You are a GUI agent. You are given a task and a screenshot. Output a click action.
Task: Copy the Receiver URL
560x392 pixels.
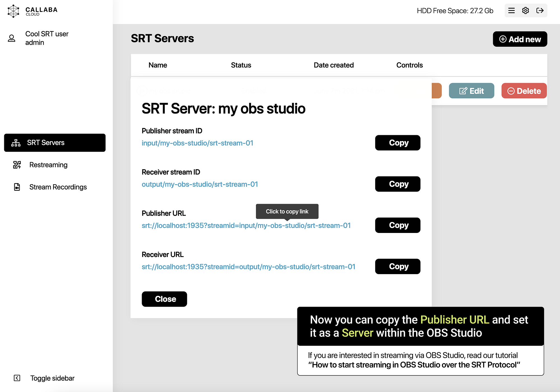point(398,266)
